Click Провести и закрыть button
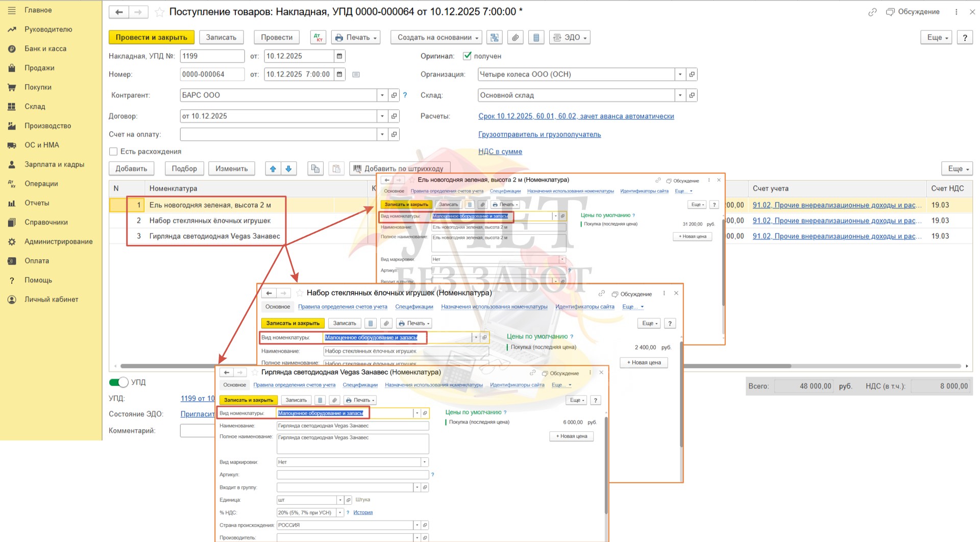Viewport: 980px width, 542px height. point(151,37)
